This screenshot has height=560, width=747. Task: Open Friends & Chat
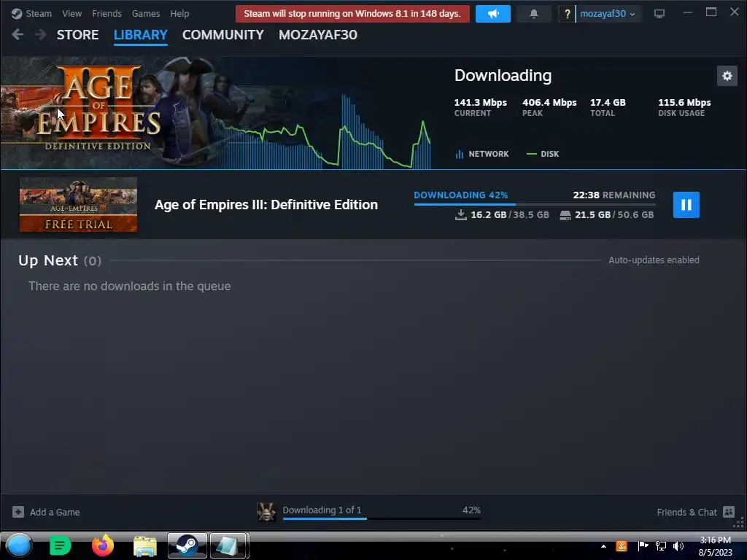pos(686,513)
